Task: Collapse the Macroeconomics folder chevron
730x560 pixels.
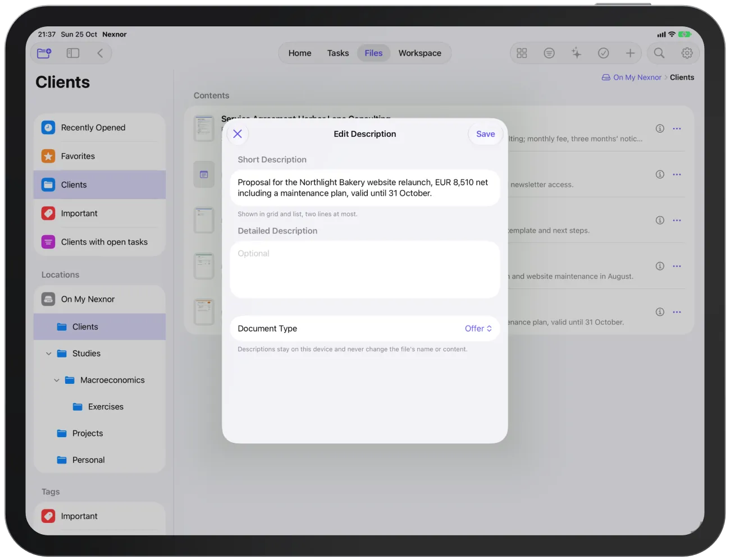Action: tap(57, 380)
